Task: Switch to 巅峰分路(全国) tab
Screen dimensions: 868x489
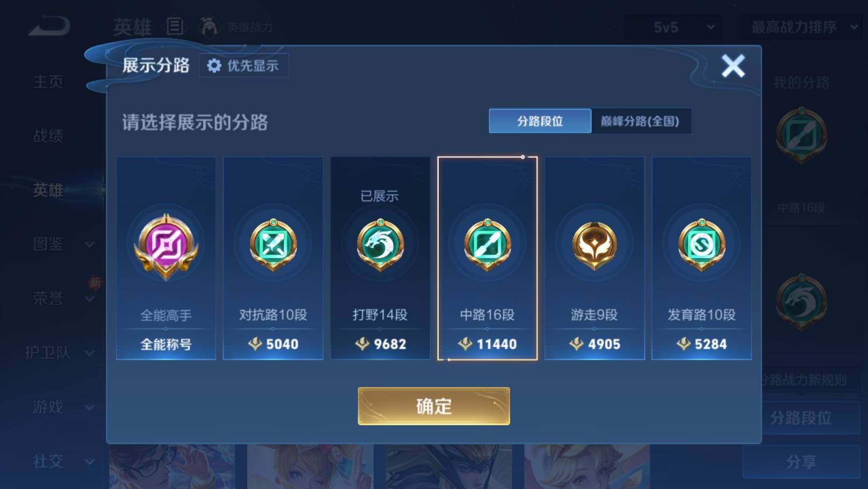Action: (x=641, y=121)
